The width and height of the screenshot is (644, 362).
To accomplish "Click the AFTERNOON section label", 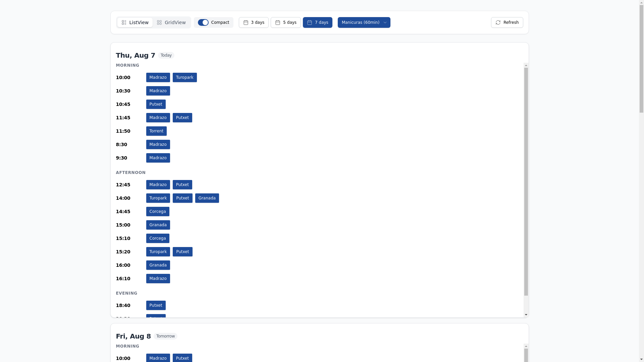I will (131, 173).
